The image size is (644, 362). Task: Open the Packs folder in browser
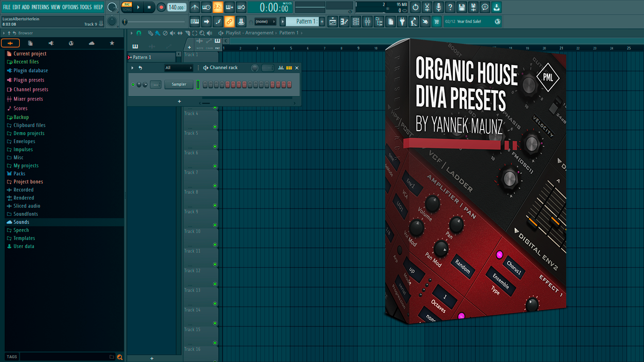19,173
